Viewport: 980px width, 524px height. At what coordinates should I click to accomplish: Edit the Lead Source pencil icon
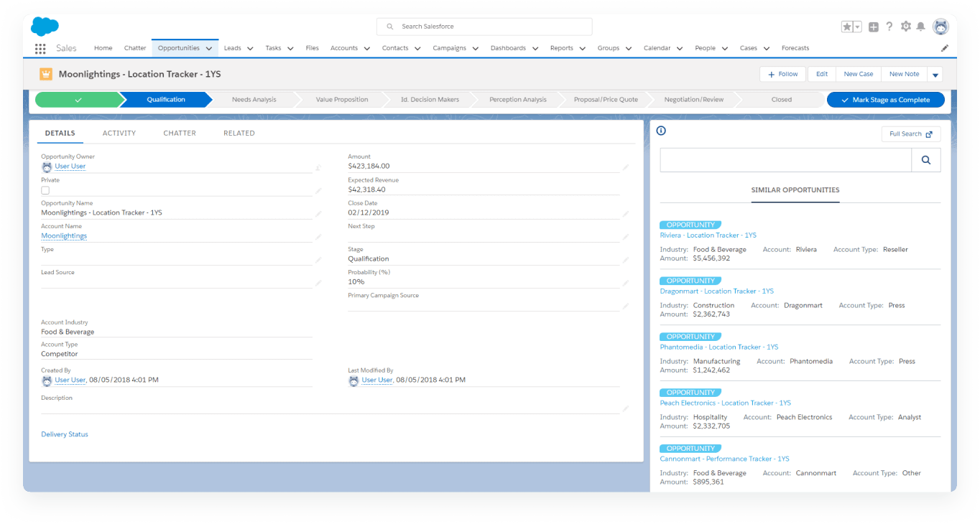tap(318, 283)
